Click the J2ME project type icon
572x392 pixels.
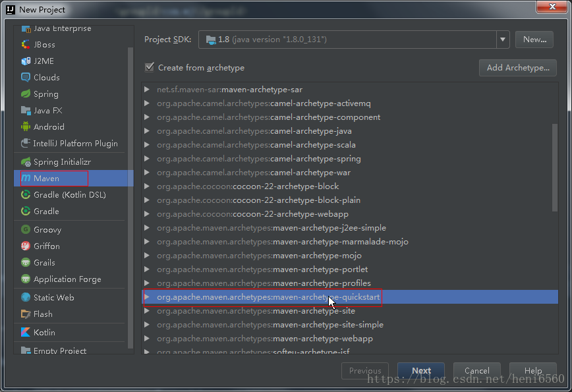tap(26, 61)
